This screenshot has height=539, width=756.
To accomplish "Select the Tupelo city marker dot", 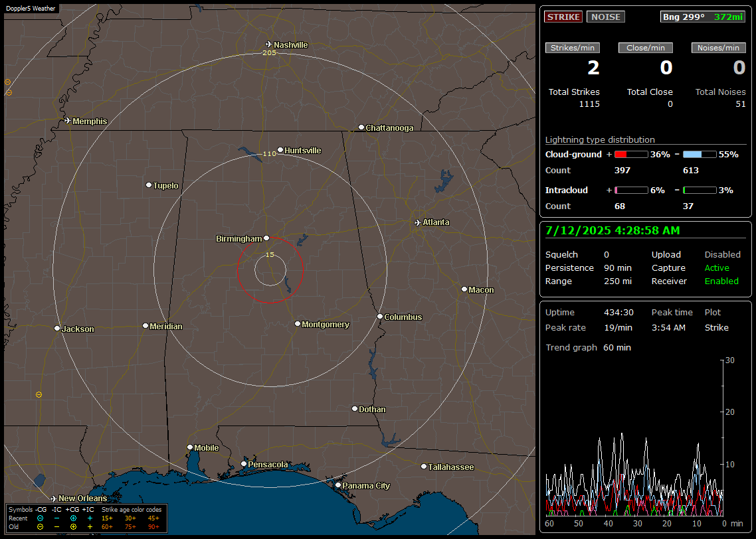I will pyautogui.click(x=149, y=185).
